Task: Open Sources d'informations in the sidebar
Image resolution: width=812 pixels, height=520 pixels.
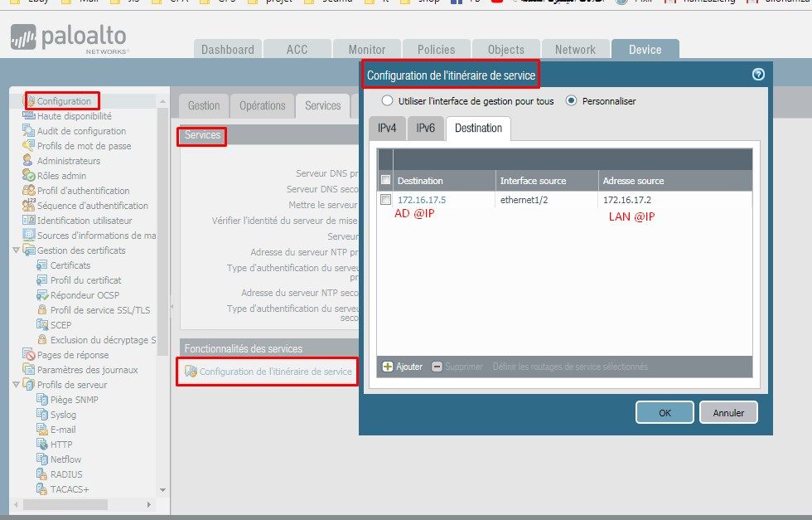Action: [x=96, y=236]
